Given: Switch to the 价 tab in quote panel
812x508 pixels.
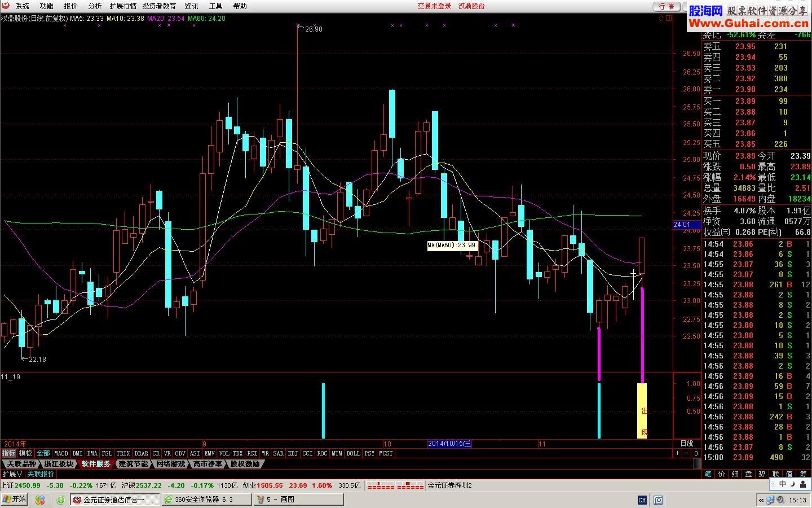Looking at the screenshot, I should coord(721,474).
